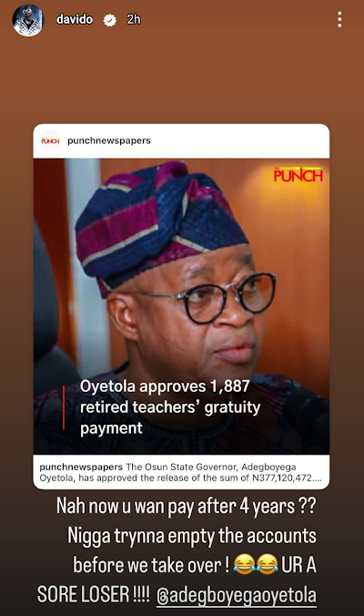Click the red vertical bar beside headline
The image size is (364, 616).
pos(64,407)
